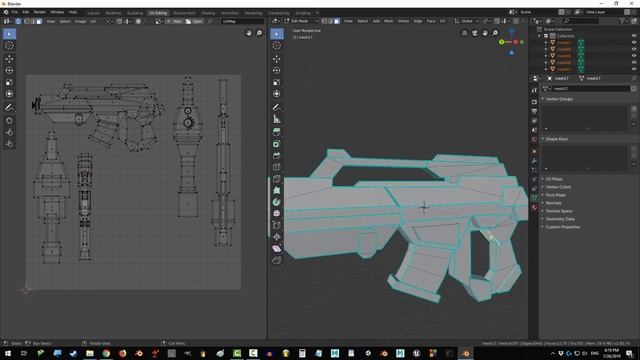Click the New image button in UV editor

[x=174, y=21]
